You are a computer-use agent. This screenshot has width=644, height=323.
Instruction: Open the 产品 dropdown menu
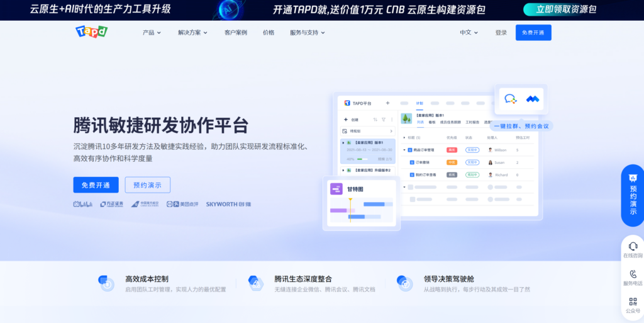point(152,33)
